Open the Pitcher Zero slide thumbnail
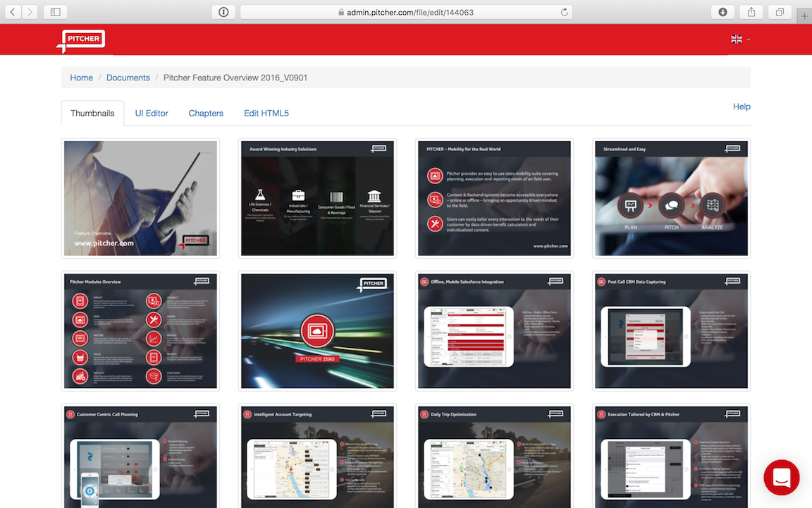This screenshot has height=508, width=812. click(x=317, y=331)
